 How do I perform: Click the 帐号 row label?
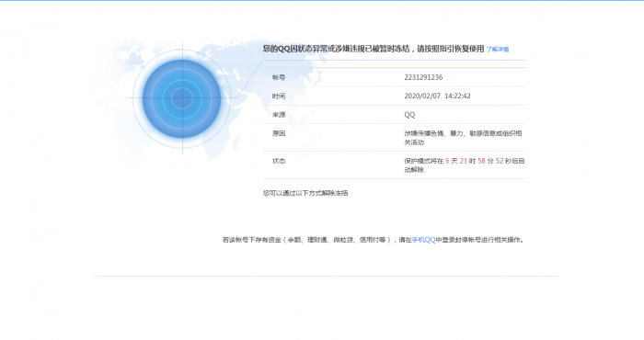pyautogui.click(x=279, y=77)
